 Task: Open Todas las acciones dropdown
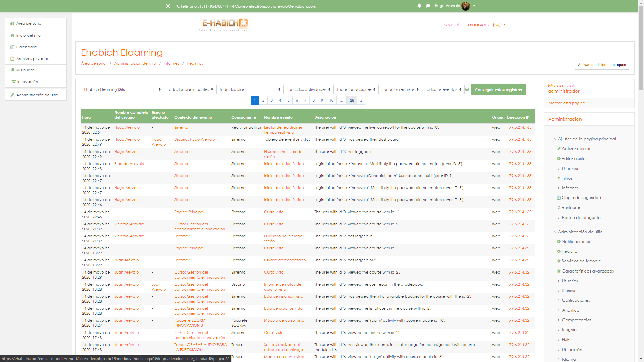pyautogui.click(x=356, y=89)
